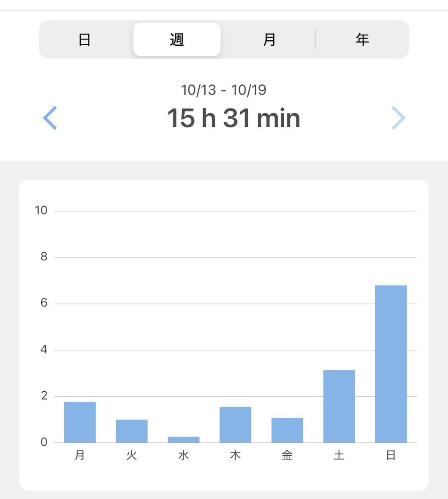Click the 10/13 - 10/19 date range
The width and height of the screenshot is (448, 499).
pyautogui.click(x=224, y=90)
